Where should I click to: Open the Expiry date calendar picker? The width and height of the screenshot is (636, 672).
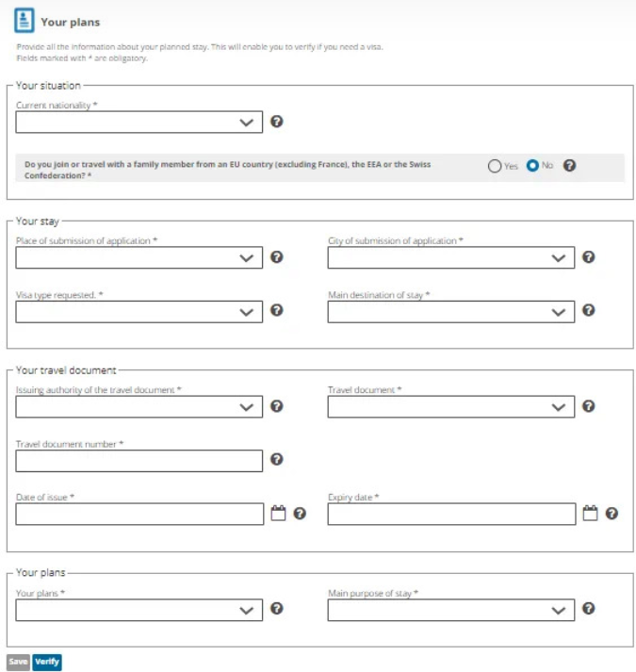click(590, 513)
